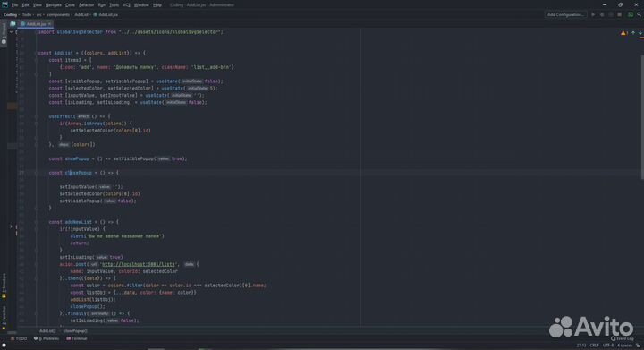Close the AddList.jsx editor tab
Image resolution: width=644 pixels, height=350 pixels.
[50, 24]
